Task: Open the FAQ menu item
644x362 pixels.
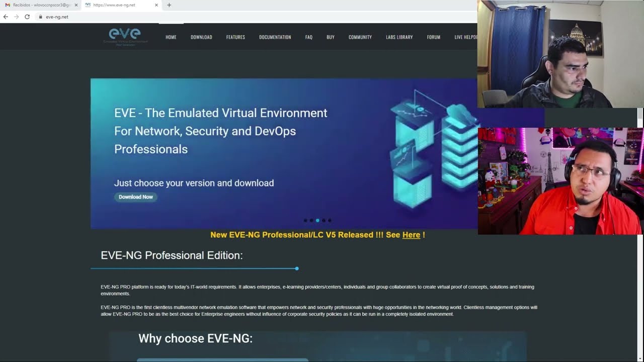Action: [309, 37]
